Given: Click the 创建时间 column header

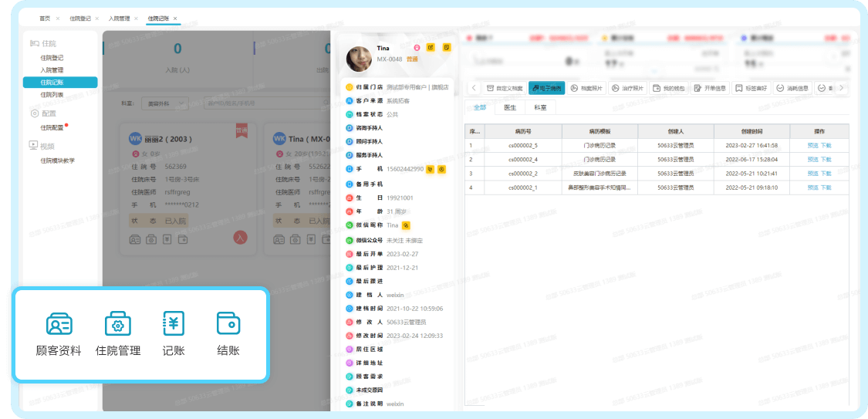Looking at the screenshot, I should (751, 132).
